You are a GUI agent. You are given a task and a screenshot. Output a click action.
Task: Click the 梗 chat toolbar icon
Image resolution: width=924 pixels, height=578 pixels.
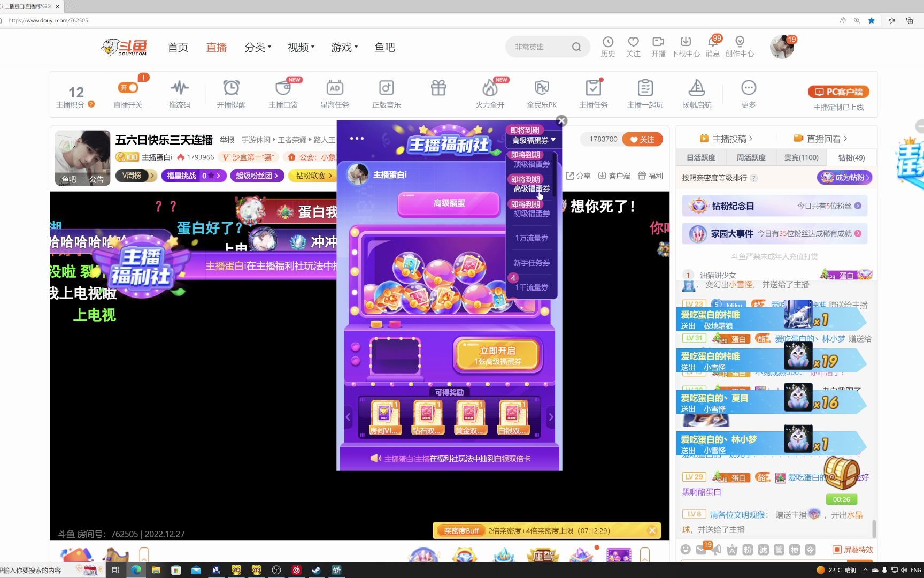tap(795, 550)
